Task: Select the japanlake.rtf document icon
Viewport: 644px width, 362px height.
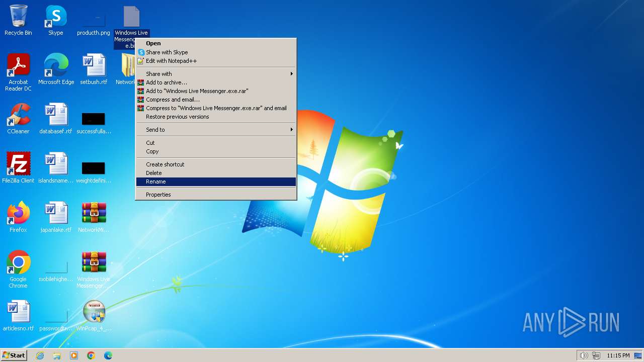Action: 56,217
